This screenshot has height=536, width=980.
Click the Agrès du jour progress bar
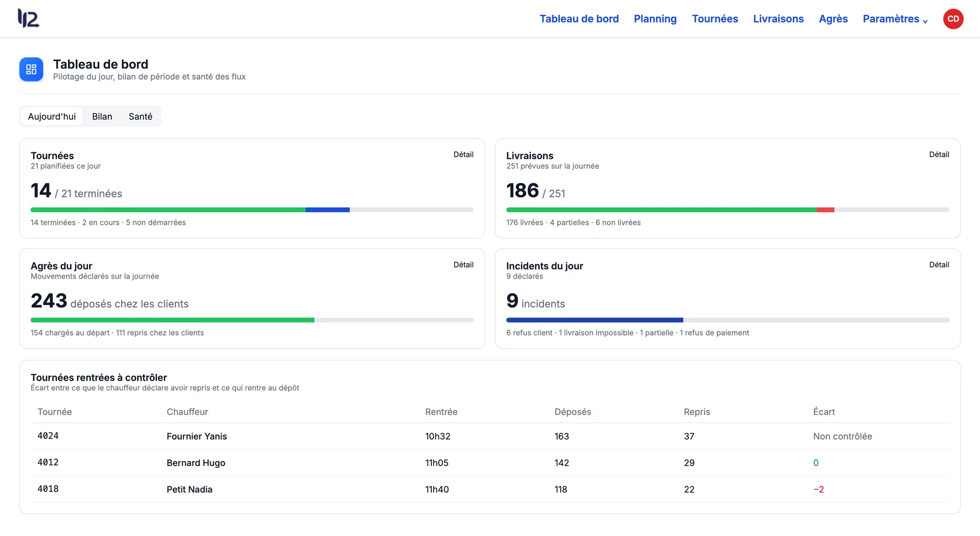click(252, 320)
